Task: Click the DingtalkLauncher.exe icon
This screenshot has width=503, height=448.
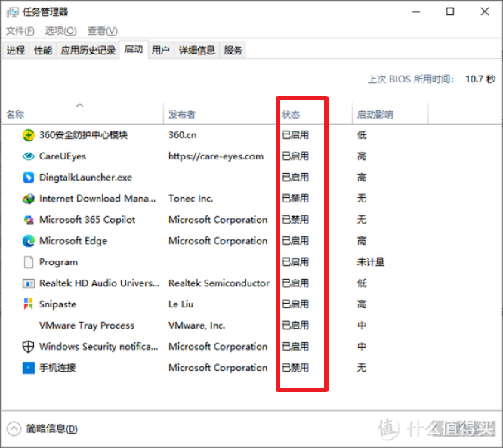Action: click(x=29, y=178)
